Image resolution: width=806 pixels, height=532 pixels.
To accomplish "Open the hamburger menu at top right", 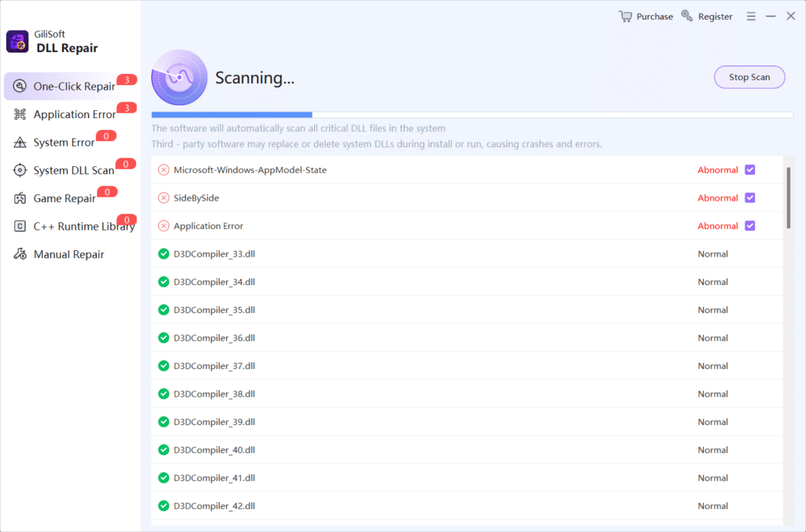I will 751,16.
